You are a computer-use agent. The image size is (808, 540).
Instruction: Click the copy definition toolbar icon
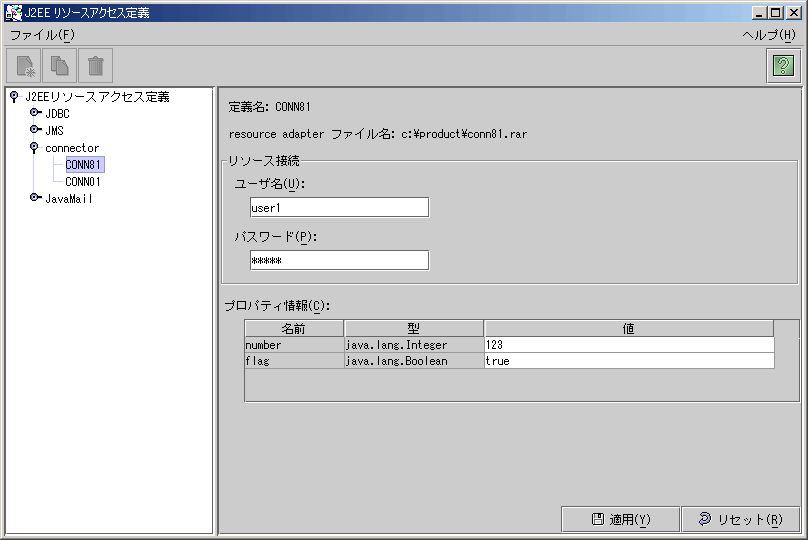(x=60, y=65)
